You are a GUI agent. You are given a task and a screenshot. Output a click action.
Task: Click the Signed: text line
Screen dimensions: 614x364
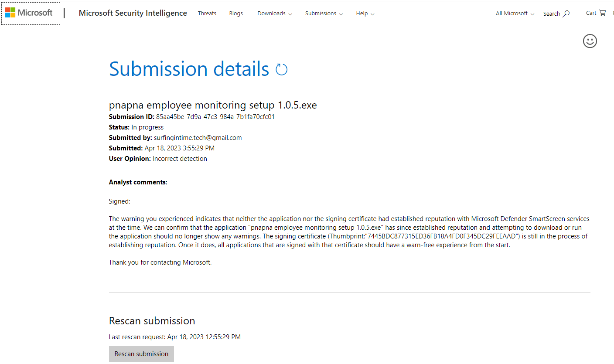point(119,201)
